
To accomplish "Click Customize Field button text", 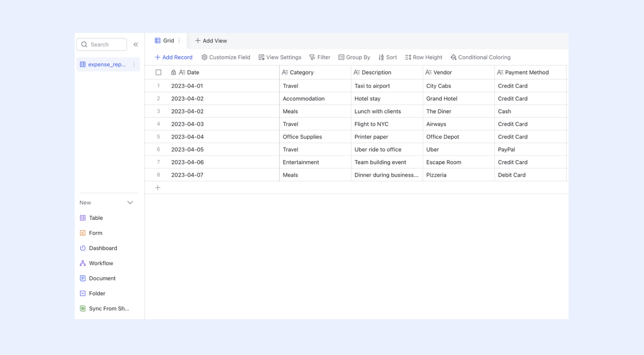I will pos(230,57).
